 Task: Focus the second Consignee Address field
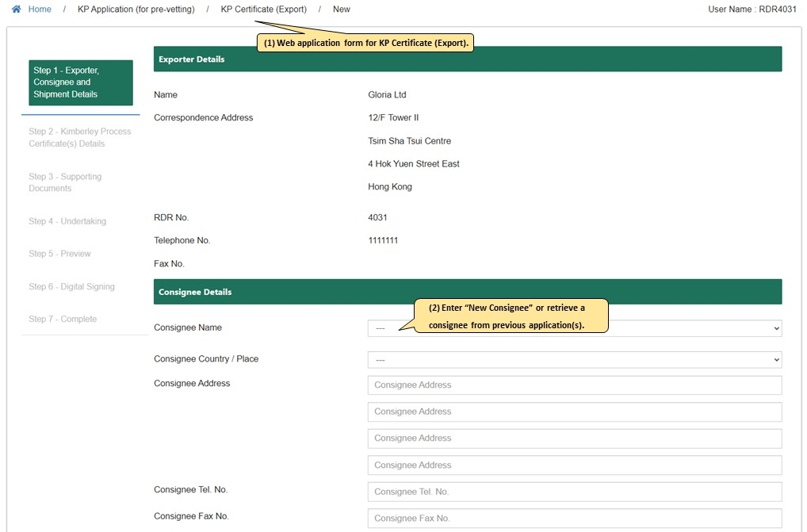pos(575,411)
